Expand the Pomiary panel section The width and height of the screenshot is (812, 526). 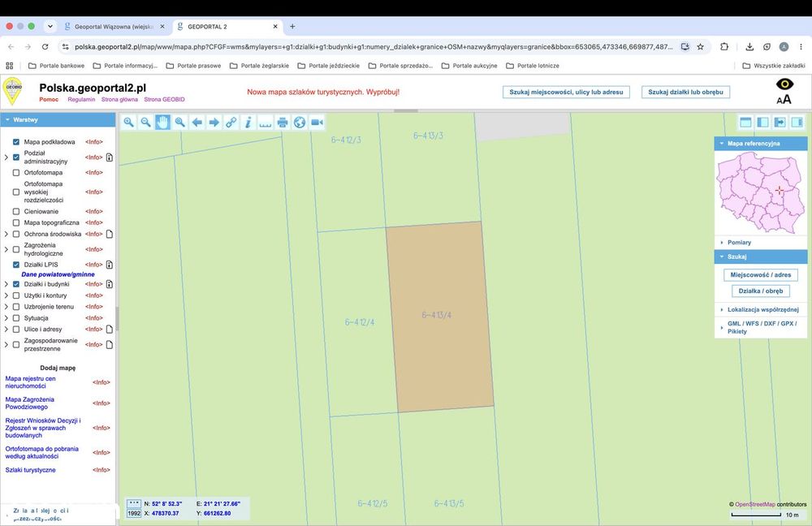tap(738, 242)
